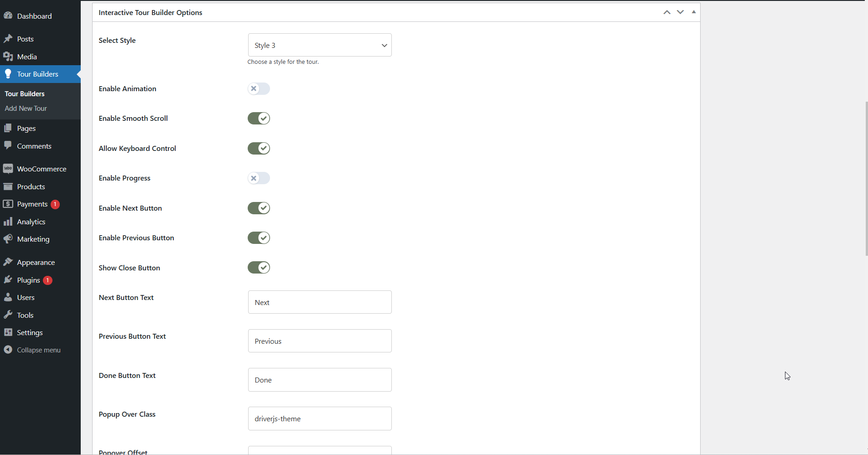
Task: Open the Analytics bar-chart icon
Action: tap(9, 222)
